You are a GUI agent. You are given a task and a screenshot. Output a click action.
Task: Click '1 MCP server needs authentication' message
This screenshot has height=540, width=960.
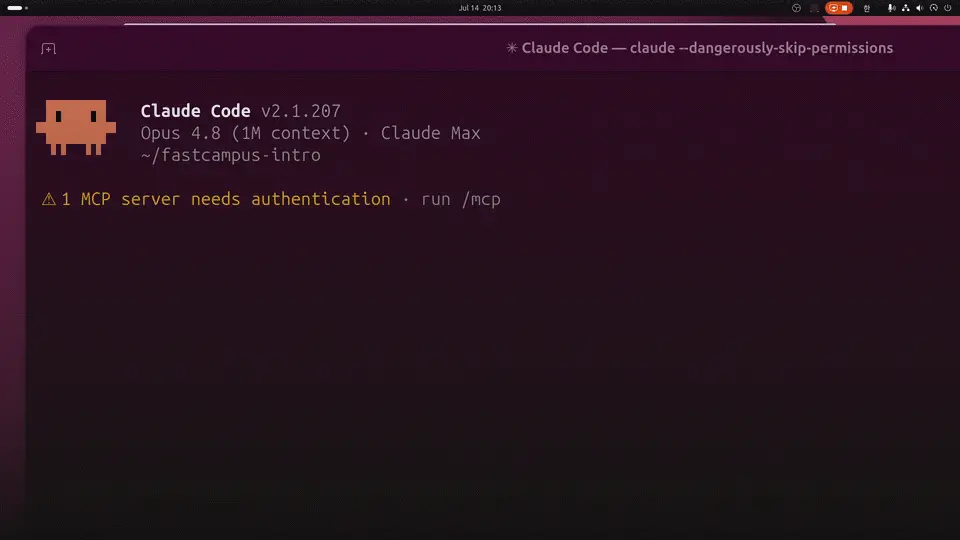pyautogui.click(x=226, y=199)
